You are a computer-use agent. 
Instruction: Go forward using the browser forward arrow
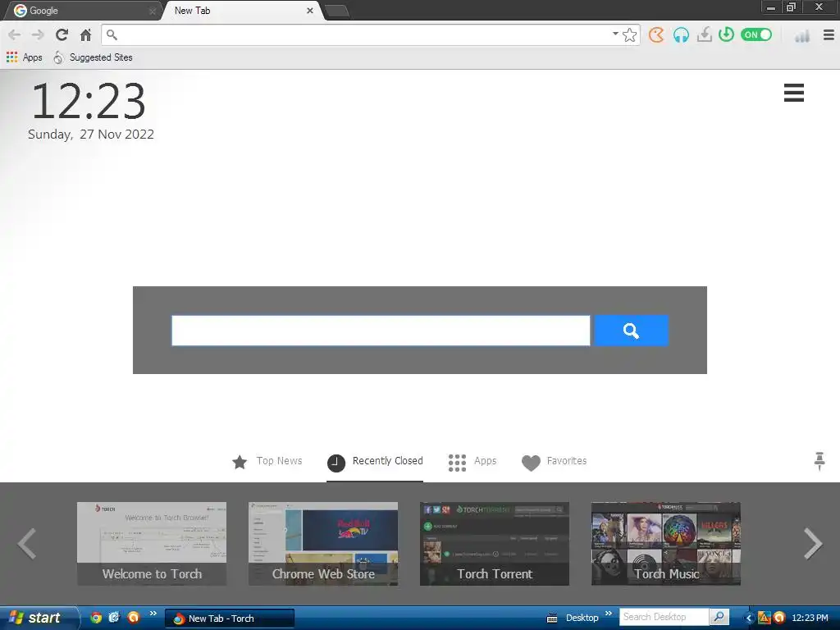click(x=38, y=34)
